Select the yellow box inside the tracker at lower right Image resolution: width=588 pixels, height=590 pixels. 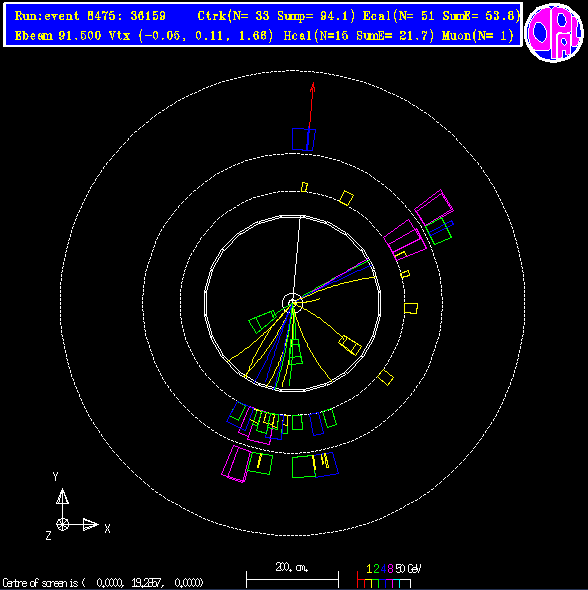(x=350, y=345)
